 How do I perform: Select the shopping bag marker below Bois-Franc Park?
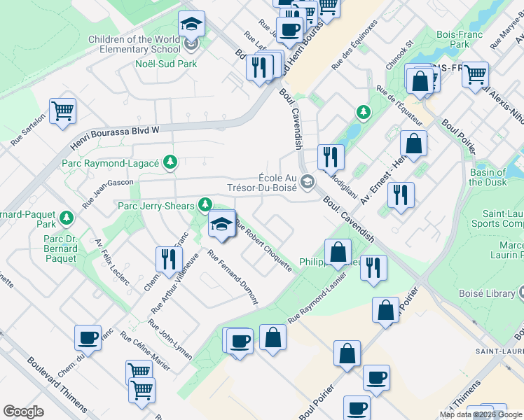(420, 81)
